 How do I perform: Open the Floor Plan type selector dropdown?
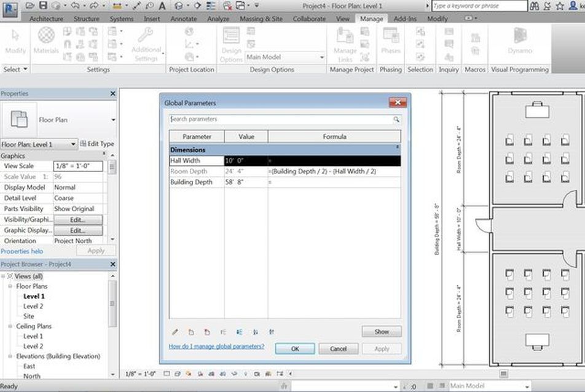pos(113,120)
